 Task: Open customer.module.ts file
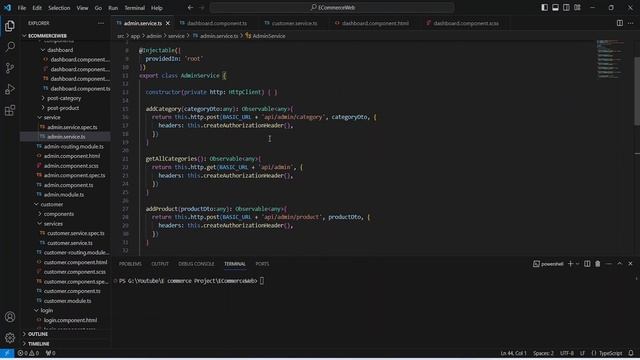[x=67, y=301]
